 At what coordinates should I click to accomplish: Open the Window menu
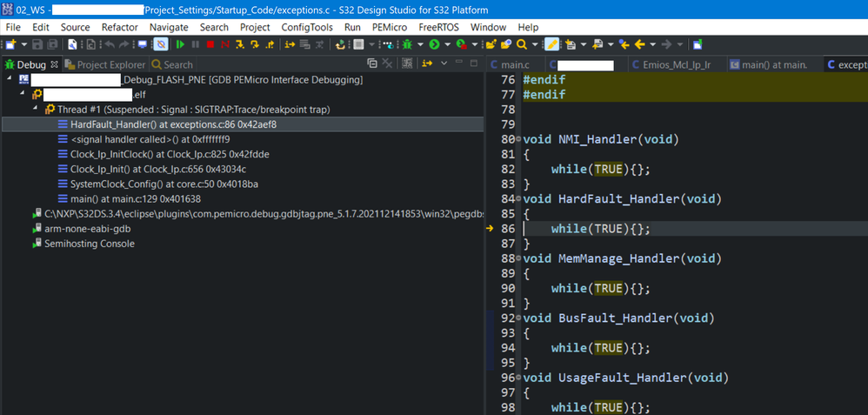pyautogui.click(x=488, y=27)
